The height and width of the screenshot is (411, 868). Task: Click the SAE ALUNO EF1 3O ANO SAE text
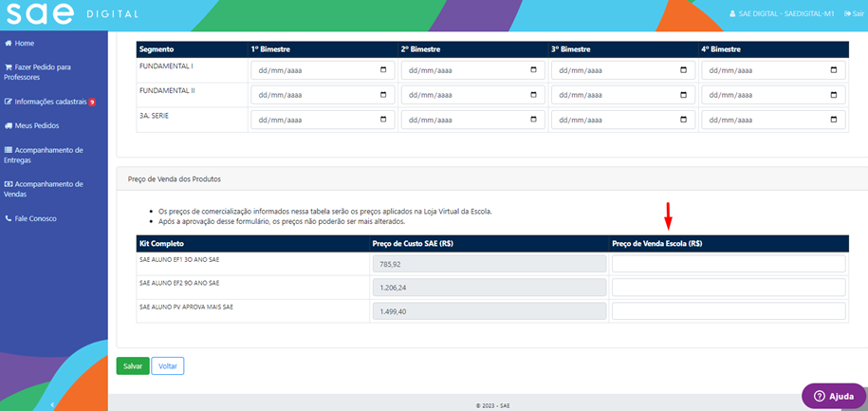178,259
